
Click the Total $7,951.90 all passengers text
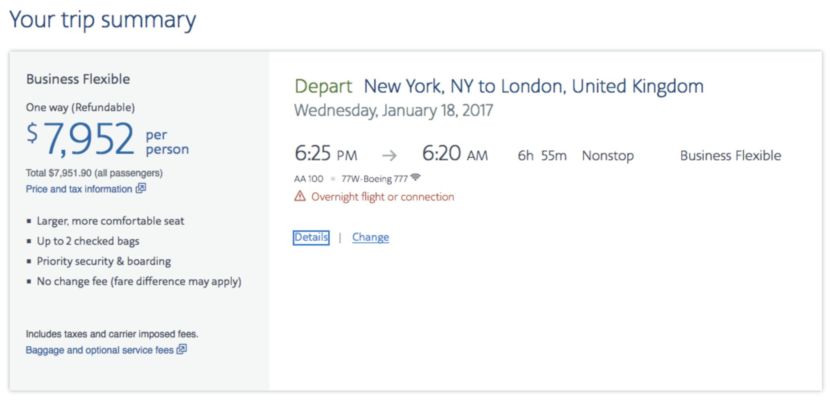pyautogui.click(x=94, y=173)
